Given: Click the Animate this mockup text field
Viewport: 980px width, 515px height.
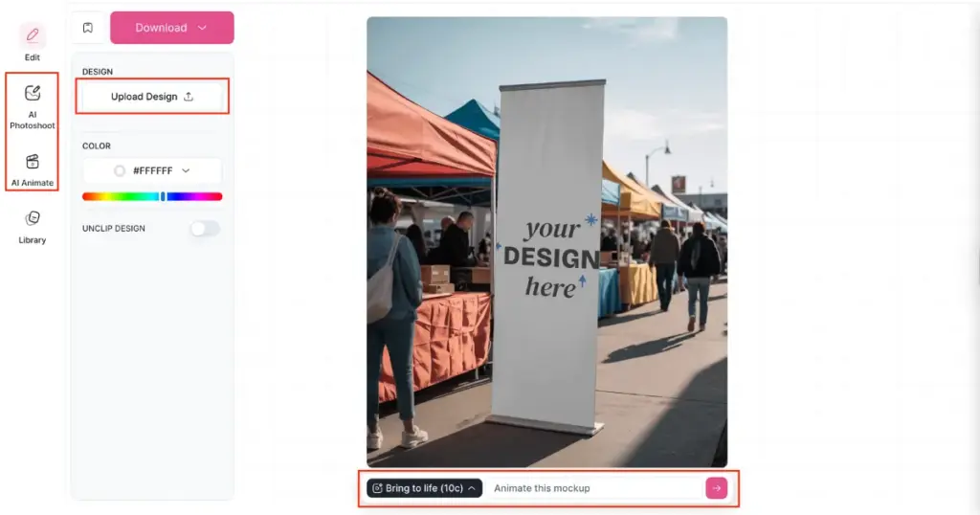Looking at the screenshot, I should (x=593, y=488).
